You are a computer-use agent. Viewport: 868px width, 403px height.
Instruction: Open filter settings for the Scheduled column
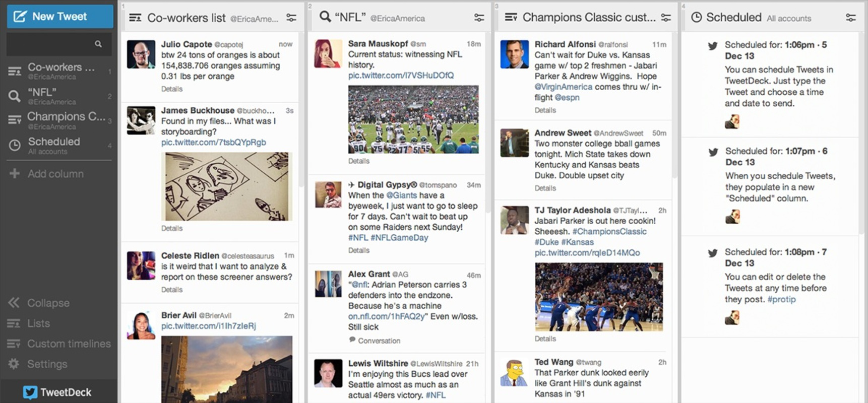(850, 17)
